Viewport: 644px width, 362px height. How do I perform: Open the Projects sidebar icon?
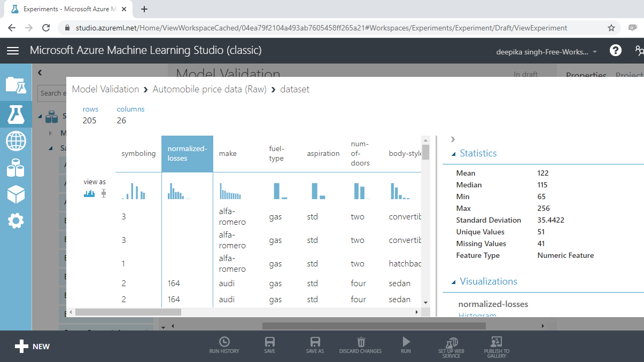15,84
